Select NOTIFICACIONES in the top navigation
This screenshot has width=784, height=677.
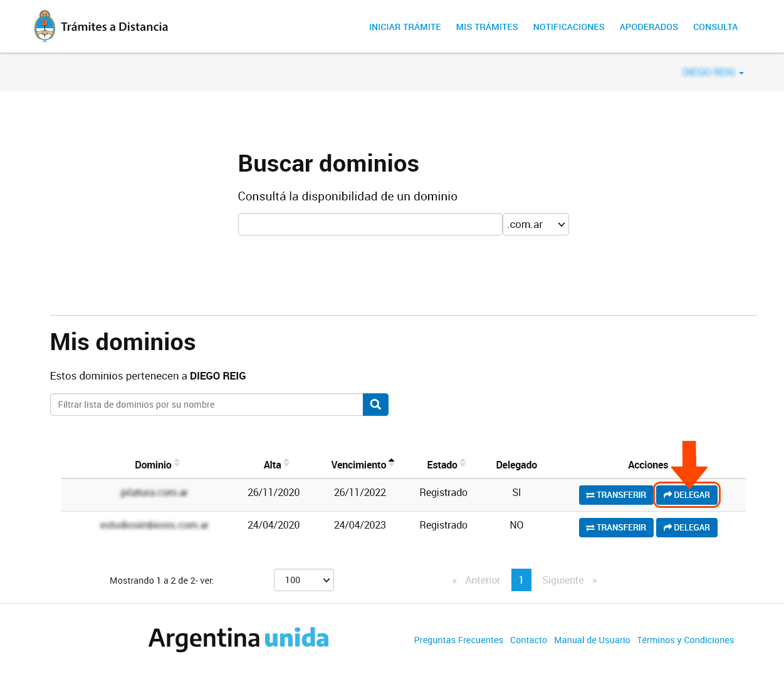568,27
